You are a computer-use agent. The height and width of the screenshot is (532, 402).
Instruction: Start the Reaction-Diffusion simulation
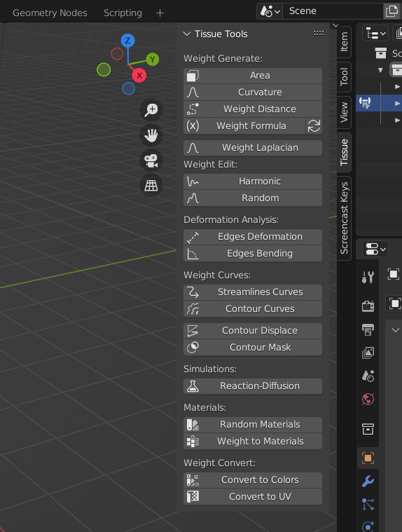(253, 386)
